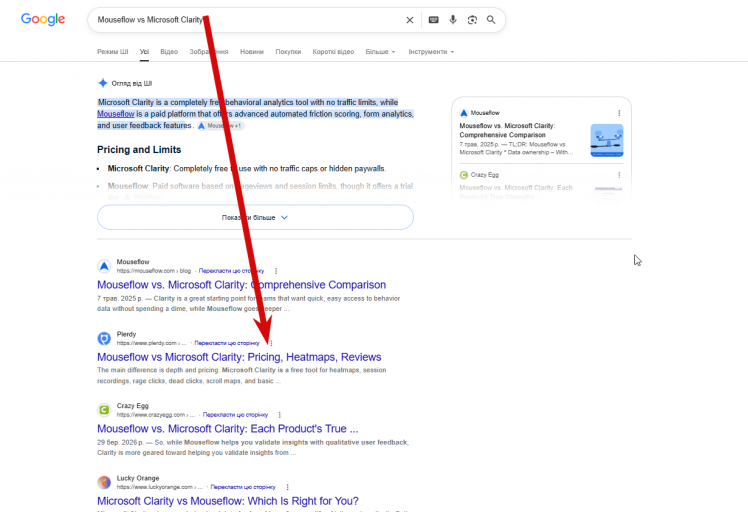
Task: Open three-dot menu of Lucky Orange result
Action: (287, 487)
